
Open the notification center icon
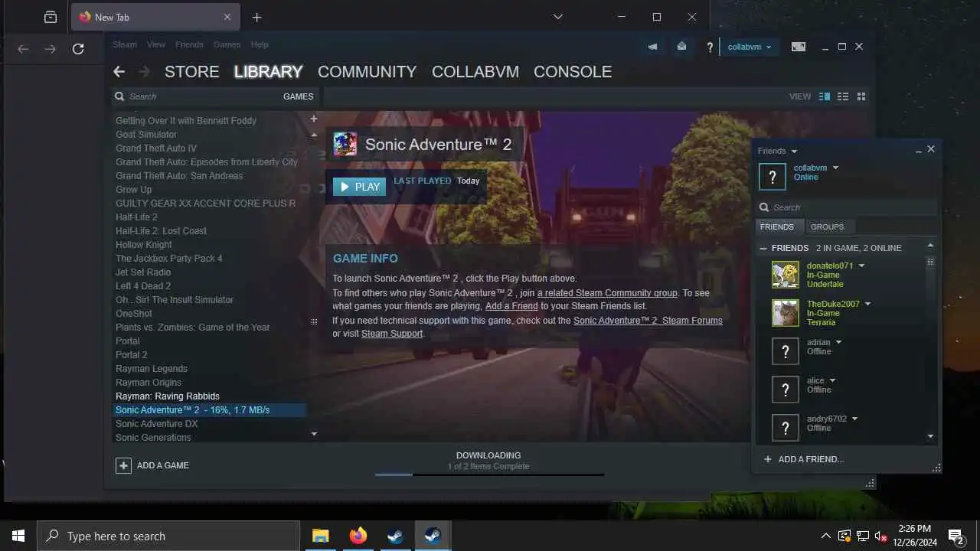[x=956, y=536]
